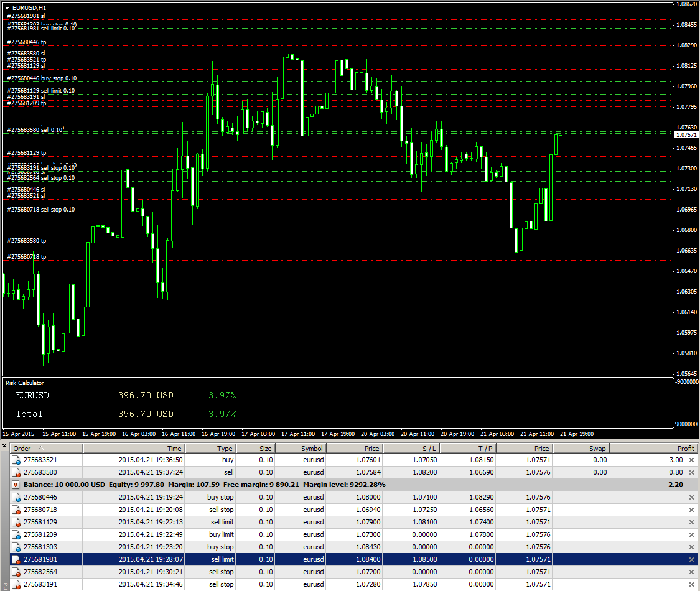Click the "#275680718 sell stop 0.10" chart label

coord(40,210)
